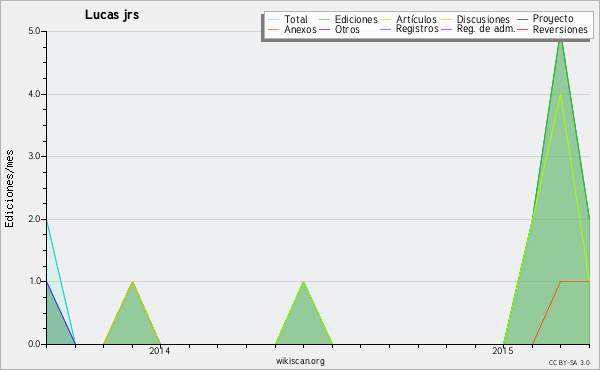
Task: Select the Reversiones legend entry
Action: point(553,29)
